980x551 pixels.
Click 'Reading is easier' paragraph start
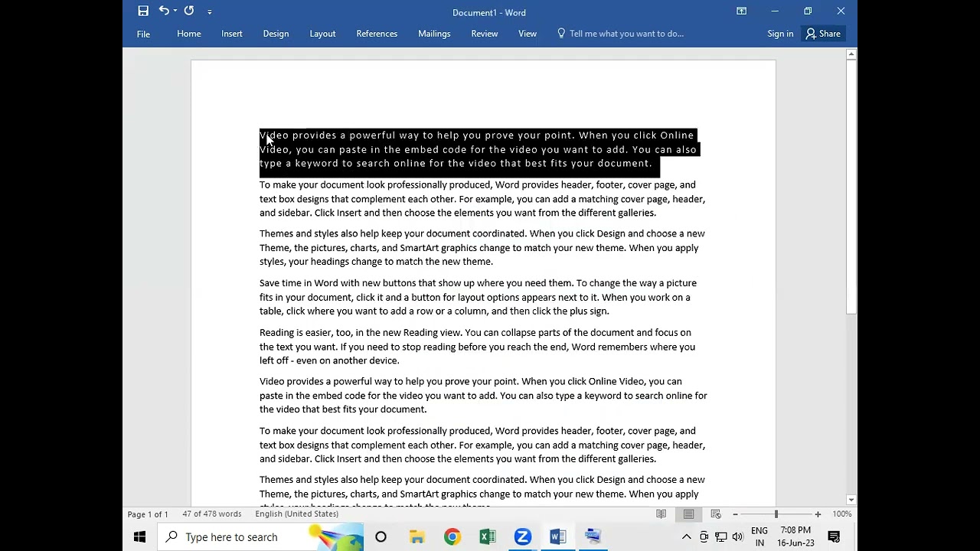(x=296, y=333)
